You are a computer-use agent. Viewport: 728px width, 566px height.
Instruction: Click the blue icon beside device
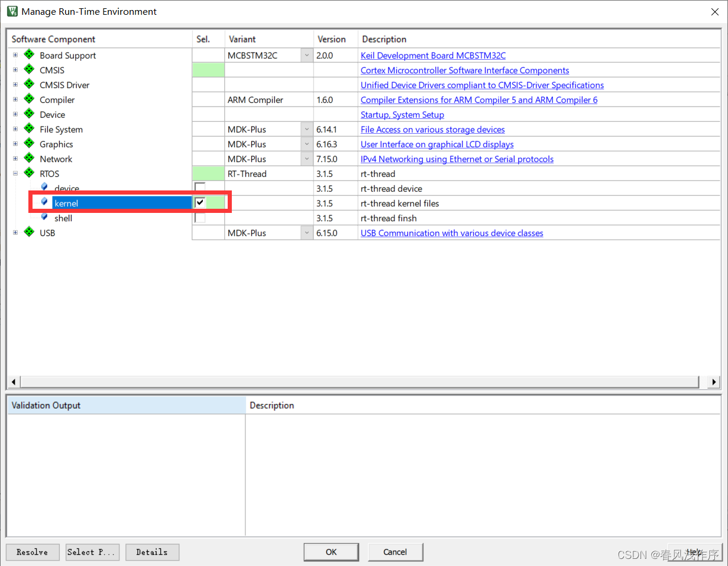[44, 187]
